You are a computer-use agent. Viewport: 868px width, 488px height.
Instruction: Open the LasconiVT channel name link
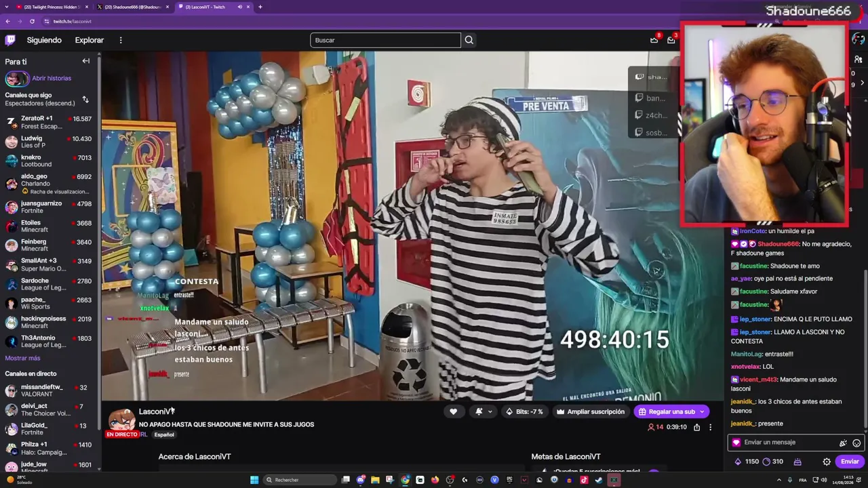[x=156, y=411]
